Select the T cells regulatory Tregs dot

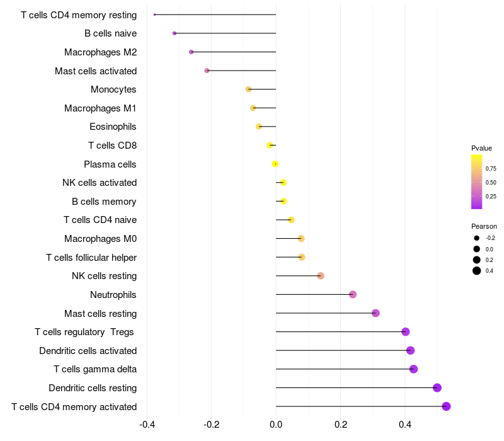[406, 332]
